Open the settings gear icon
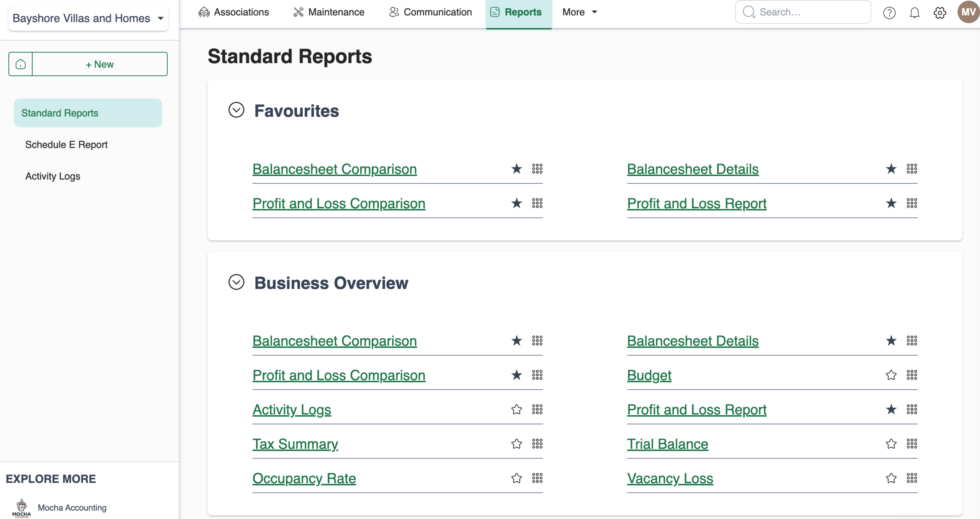 pyautogui.click(x=940, y=13)
